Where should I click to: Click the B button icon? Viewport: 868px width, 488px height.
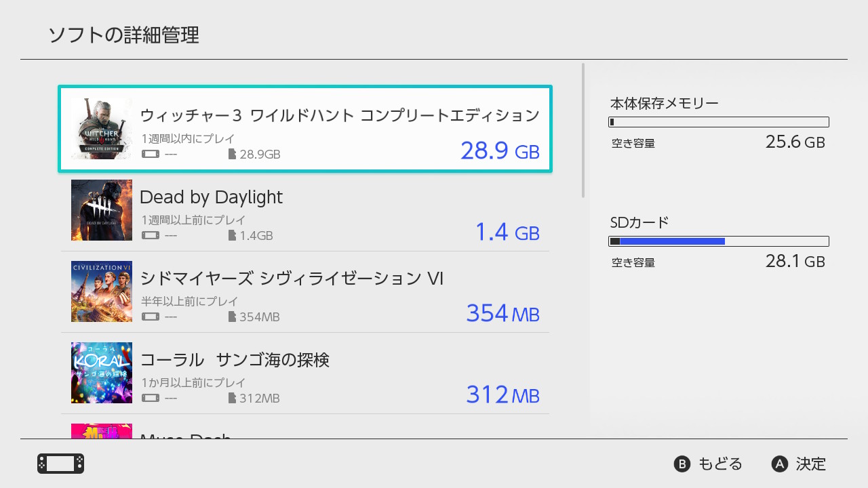click(x=682, y=464)
